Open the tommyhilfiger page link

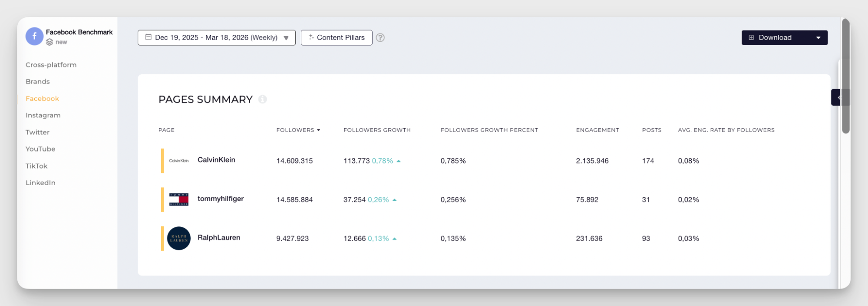coord(221,199)
